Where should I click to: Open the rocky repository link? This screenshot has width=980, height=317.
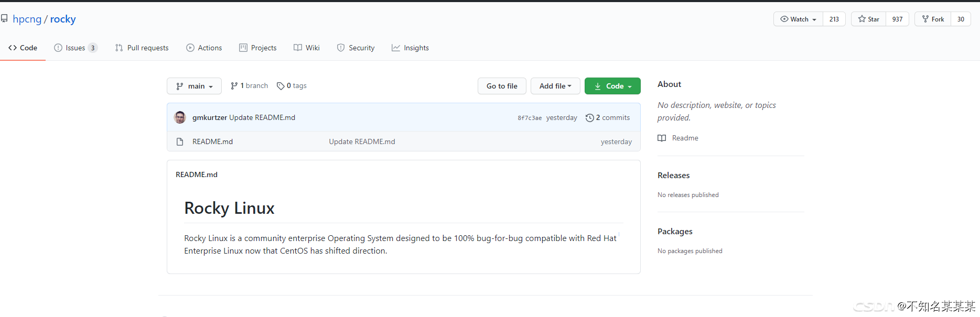coord(63,19)
